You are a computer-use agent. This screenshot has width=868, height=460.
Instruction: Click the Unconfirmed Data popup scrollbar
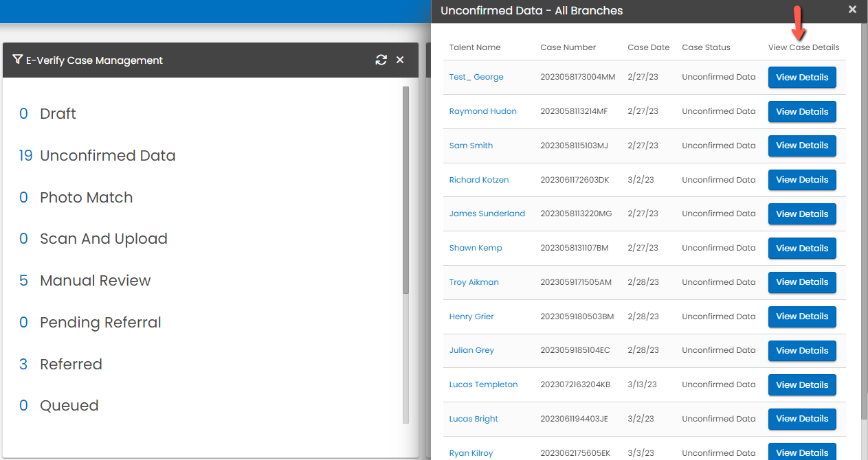(x=864, y=206)
